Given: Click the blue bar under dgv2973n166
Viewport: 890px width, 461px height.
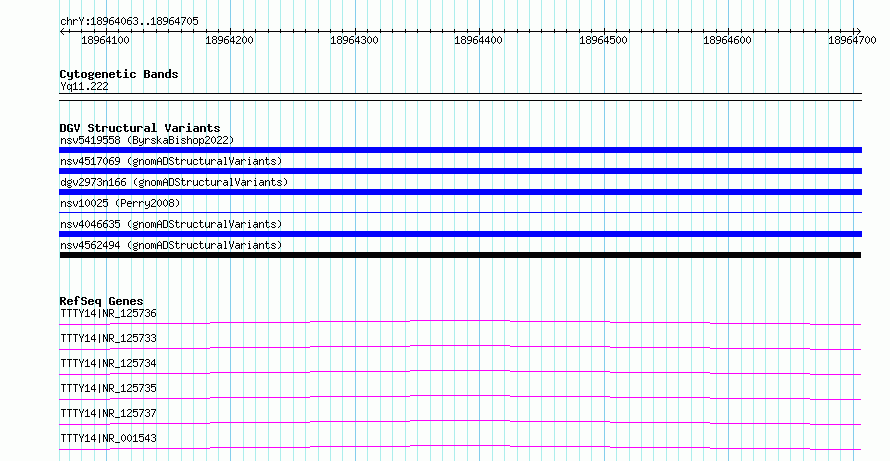Looking at the screenshot, I should (460, 192).
